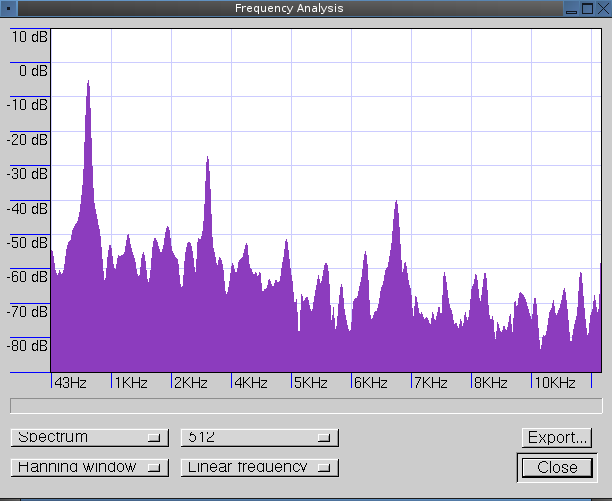612x501 pixels.
Task: Expand the Hanning window function dropdown
Action: [x=89, y=467]
